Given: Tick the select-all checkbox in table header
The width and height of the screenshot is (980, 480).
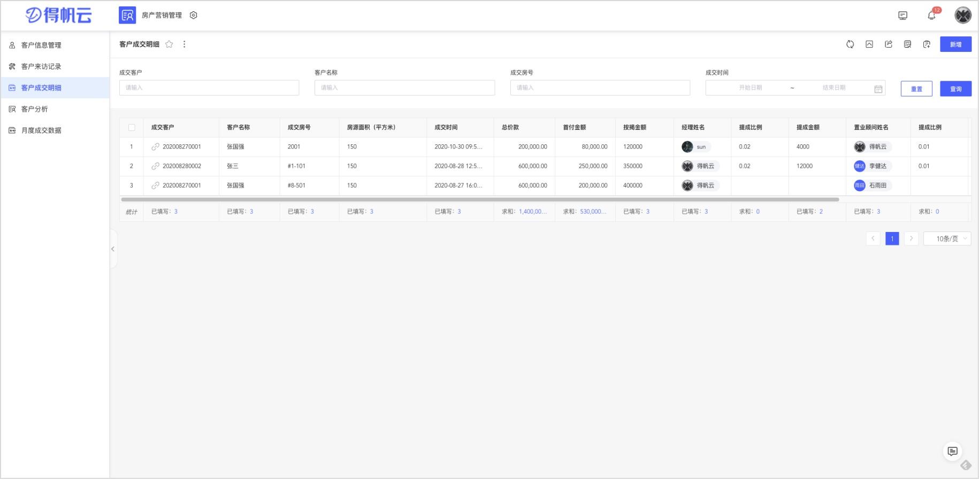Looking at the screenshot, I should click(132, 127).
